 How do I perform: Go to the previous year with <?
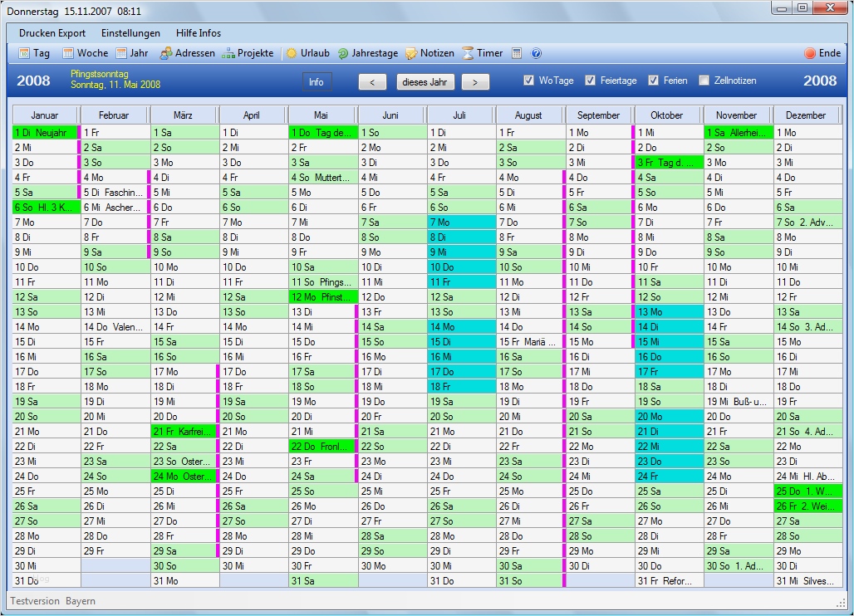tap(372, 81)
